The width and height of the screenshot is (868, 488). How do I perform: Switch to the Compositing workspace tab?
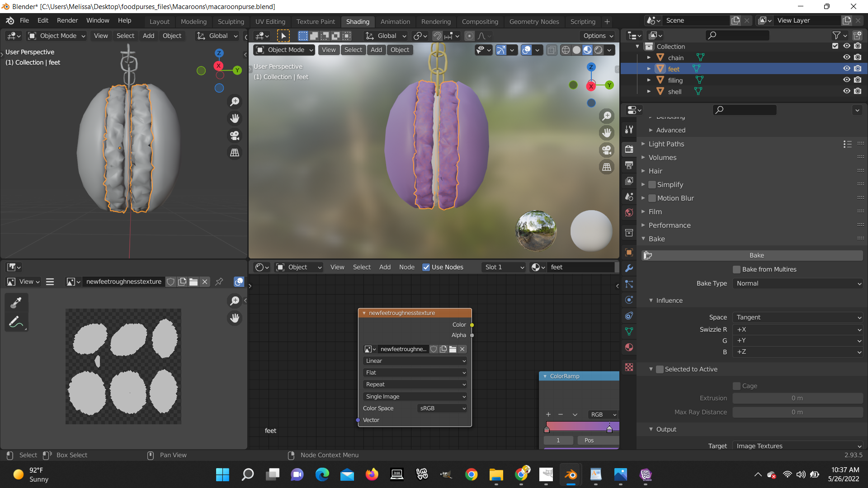(480, 22)
